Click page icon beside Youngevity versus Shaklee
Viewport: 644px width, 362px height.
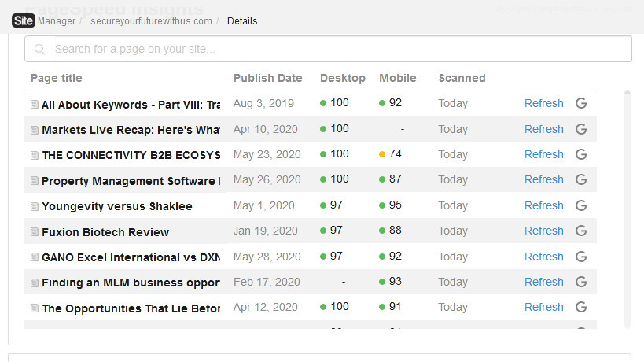pos(35,206)
